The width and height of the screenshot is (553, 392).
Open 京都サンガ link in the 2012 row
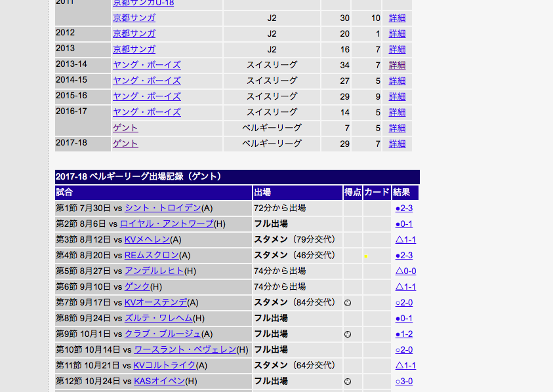(134, 34)
